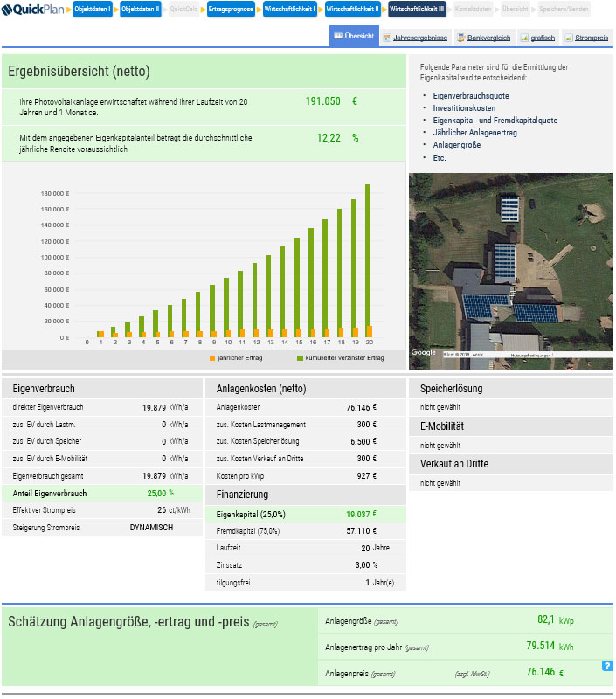Switch to the Bankvergleich tab
616x699 pixels.
[488, 38]
